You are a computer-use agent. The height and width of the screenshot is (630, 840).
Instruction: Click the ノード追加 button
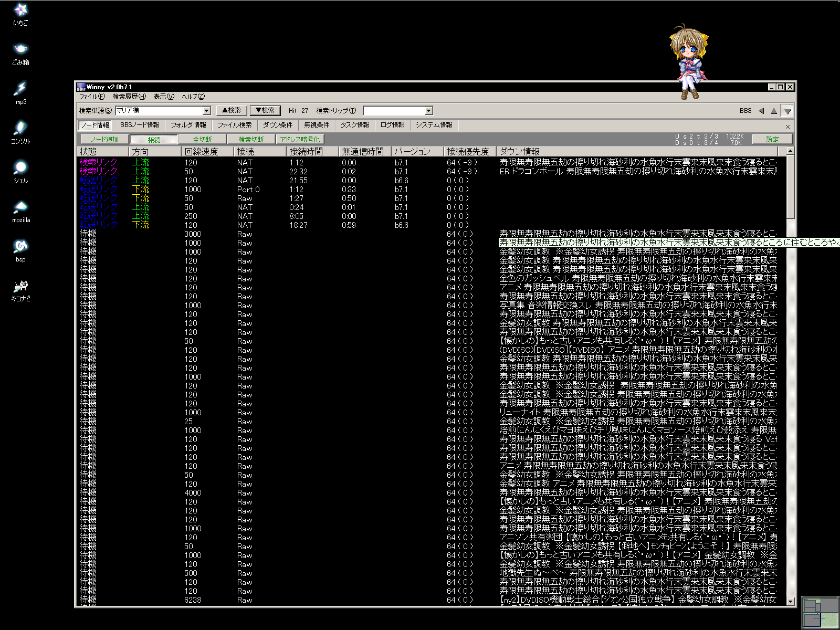click(x=104, y=139)
